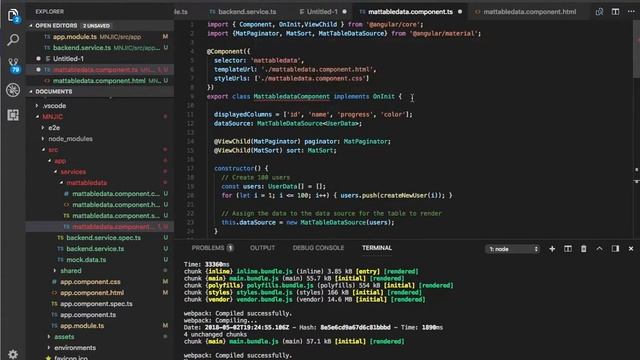
Task: Click MattabledataComponent class name in code
Action: pyautogui.click(x=291, y=96)
